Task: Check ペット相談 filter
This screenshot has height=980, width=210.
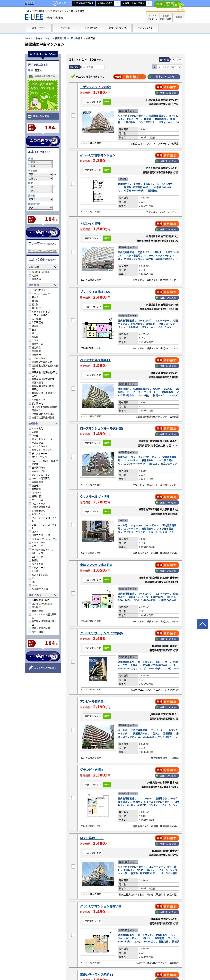Action: coord(30,632)
